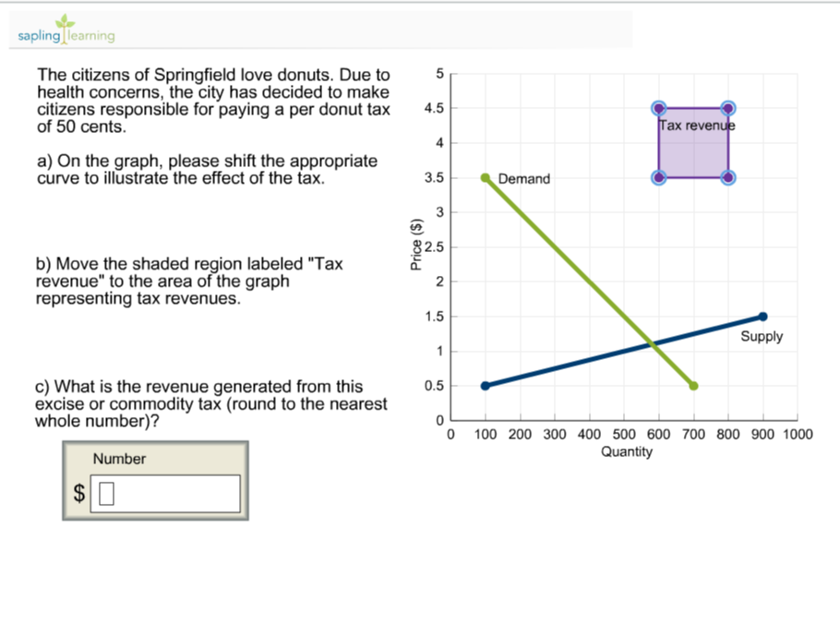Select the Demand curve's lower green endpoint

[x=693, y=386]
